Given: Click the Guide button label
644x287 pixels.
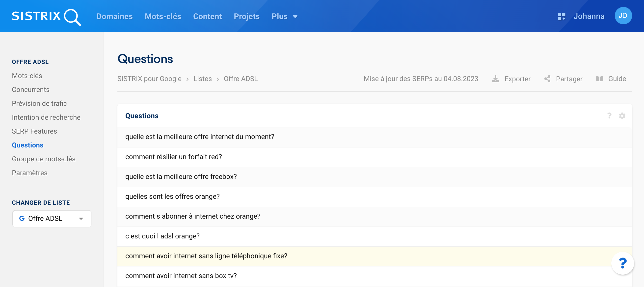Looking at the screenshot, I should point(617,79).
